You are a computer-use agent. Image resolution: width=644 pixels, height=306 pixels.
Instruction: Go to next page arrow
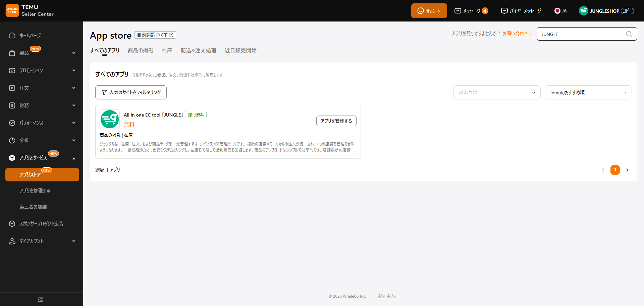coord(627,170)
